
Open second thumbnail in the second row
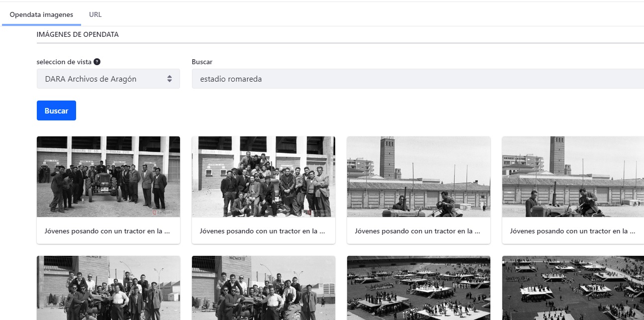(264, 288)
